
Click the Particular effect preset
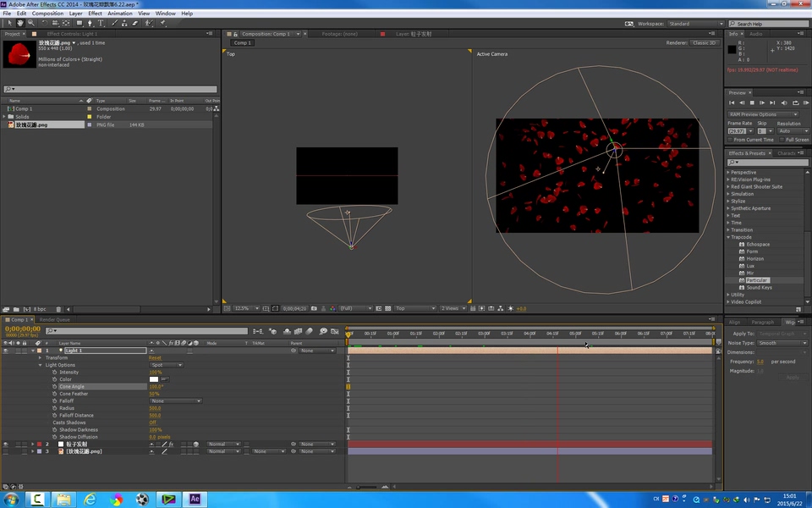(756, 280)
